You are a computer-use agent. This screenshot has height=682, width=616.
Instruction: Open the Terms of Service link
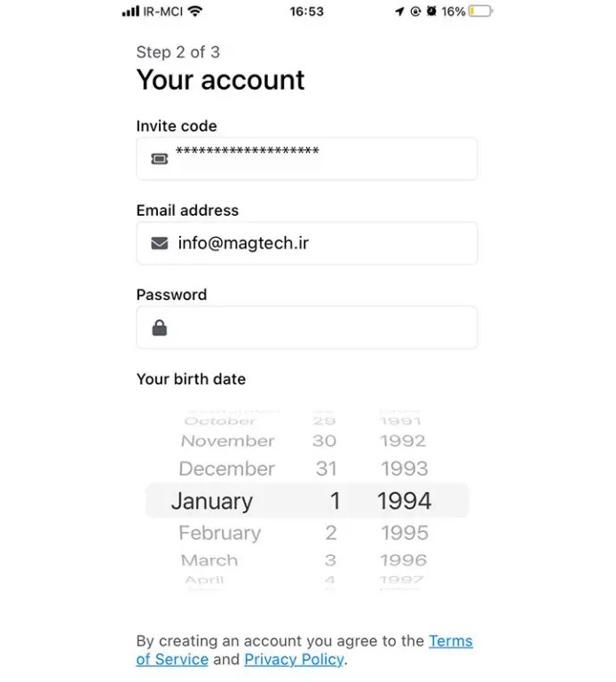pos(450,641)
